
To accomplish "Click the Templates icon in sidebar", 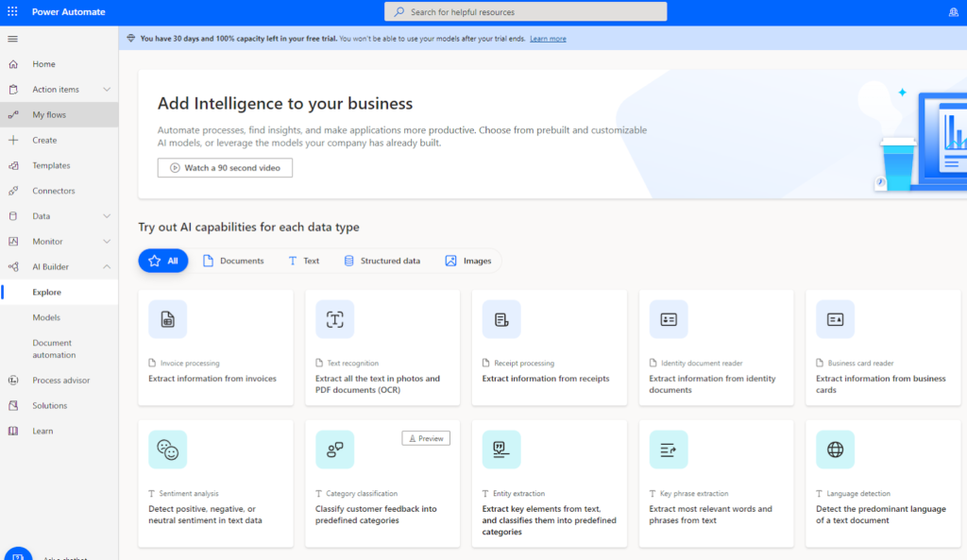I will tap(13, 165).
